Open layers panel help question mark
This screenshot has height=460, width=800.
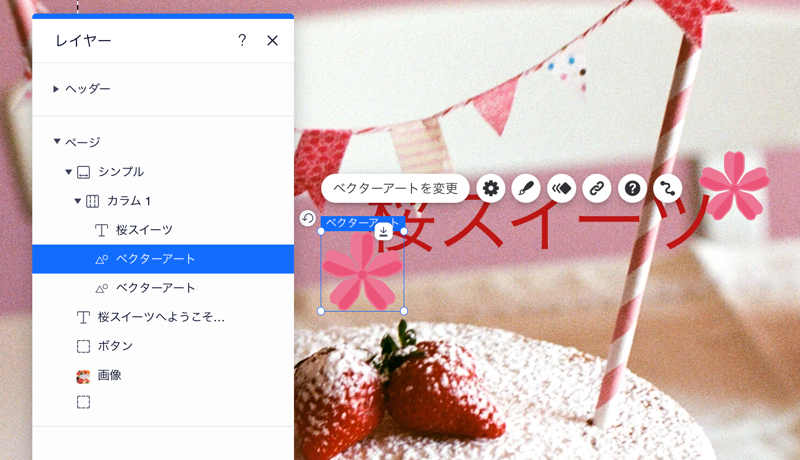point(242,40)
